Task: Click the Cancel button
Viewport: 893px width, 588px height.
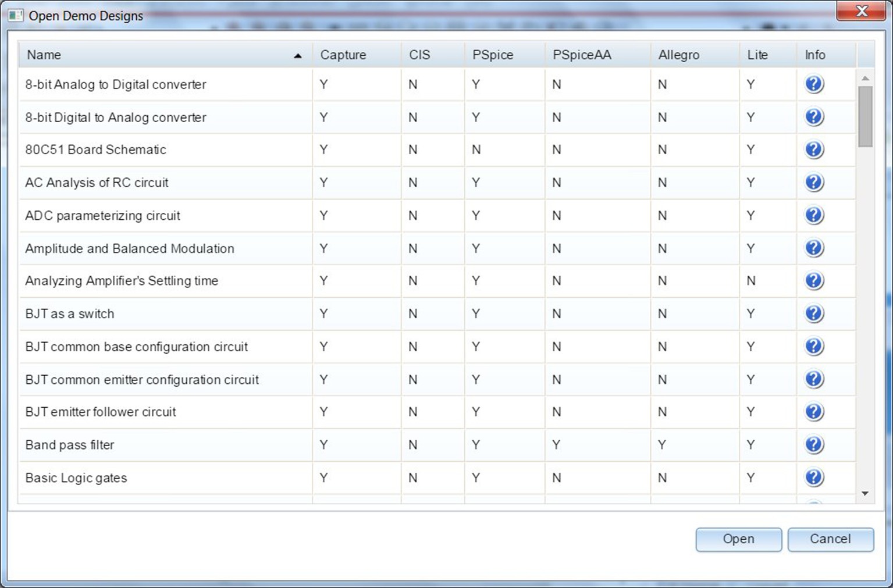Action: [x=831, y=539]
